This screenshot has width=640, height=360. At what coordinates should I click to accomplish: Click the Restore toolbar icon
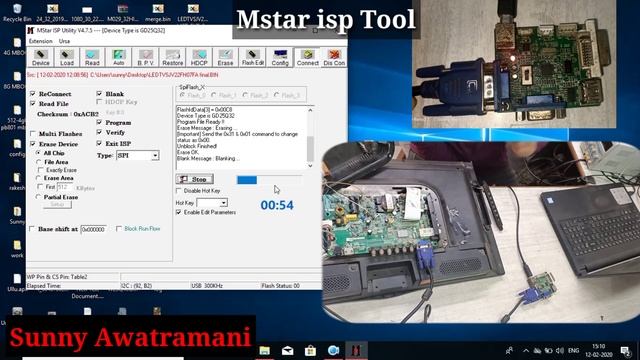[172, 57]
